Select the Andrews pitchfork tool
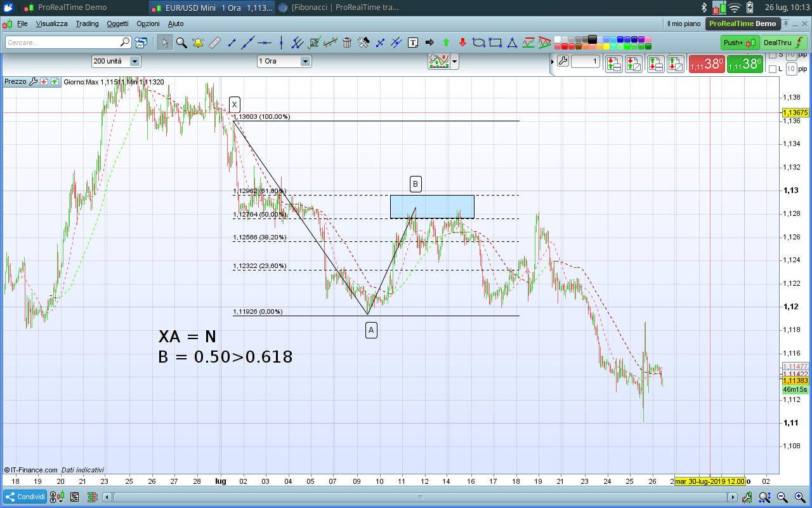812x508 pixels. pos(297,43)
